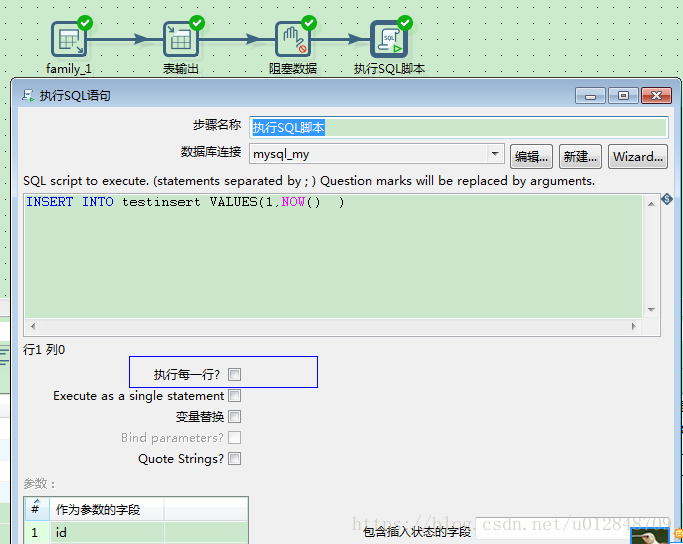This screenshot has height=544, width=683.
Task: Select the id parameter cell in row 1
Action: [107, 532]
